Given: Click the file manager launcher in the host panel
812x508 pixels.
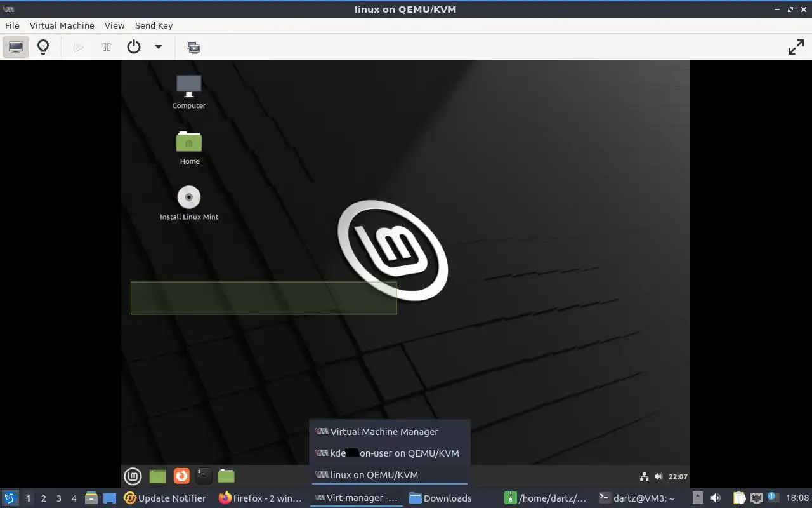Looking at the screenshot, I should coord(91,498).
